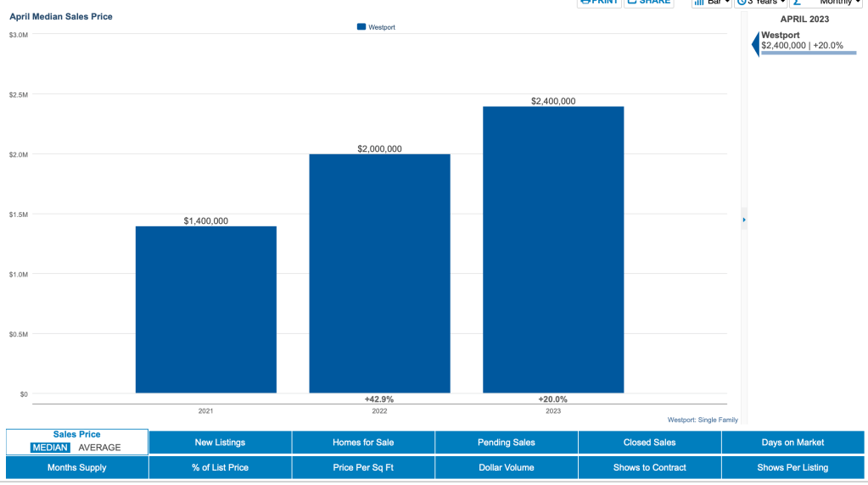This screenshot has width=868, height=485.
Task: Show the Closed Sales metric
Action: pyautogui.click(x=649, y=443)
